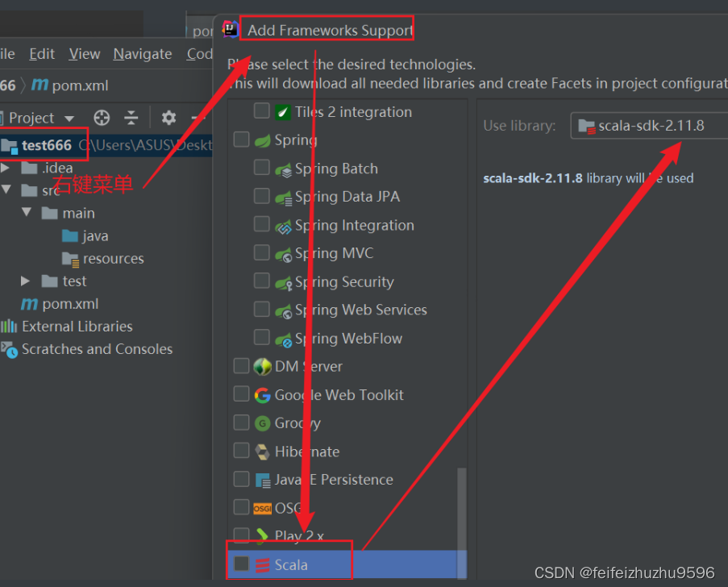
Task: Click the Spring Data JPA icon
Action: click(x=283, y=198)
